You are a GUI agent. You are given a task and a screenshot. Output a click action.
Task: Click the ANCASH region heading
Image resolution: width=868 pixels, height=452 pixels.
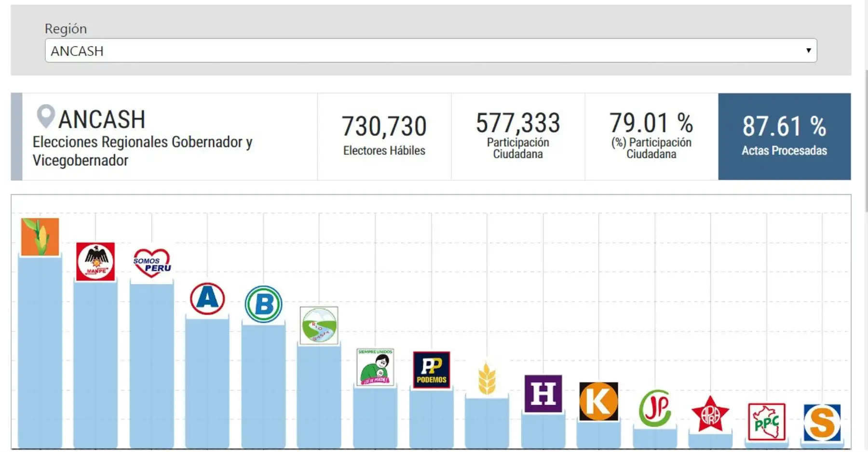point(102,119)
